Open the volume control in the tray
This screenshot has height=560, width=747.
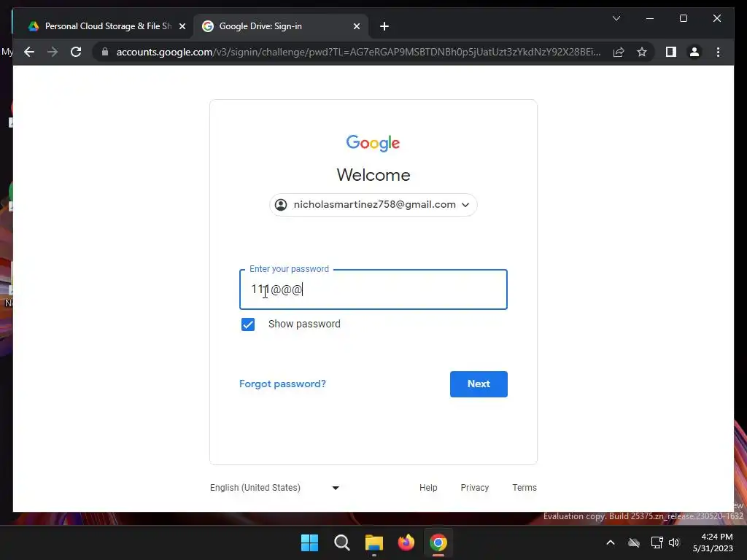(x=674, y=542)
